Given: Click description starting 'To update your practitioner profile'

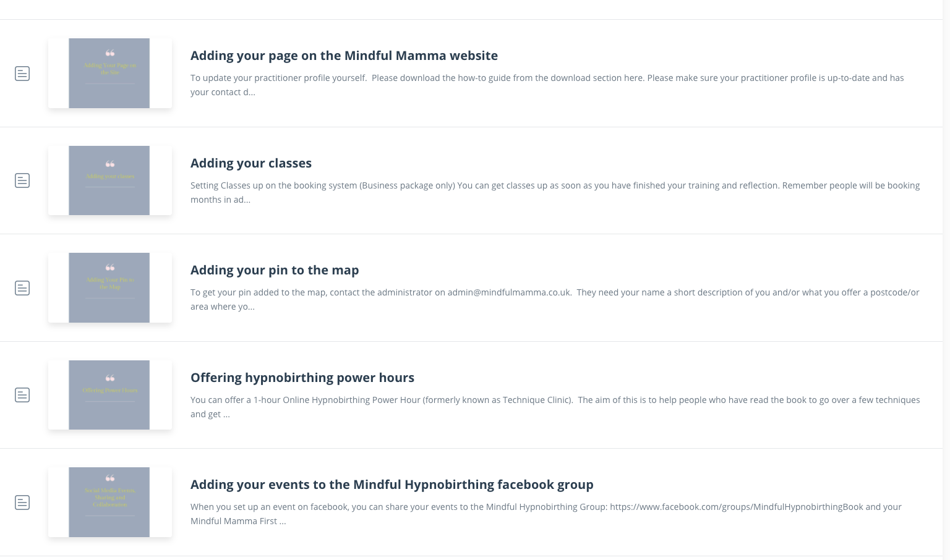Looking at the screenshot, I should point(547,85).
